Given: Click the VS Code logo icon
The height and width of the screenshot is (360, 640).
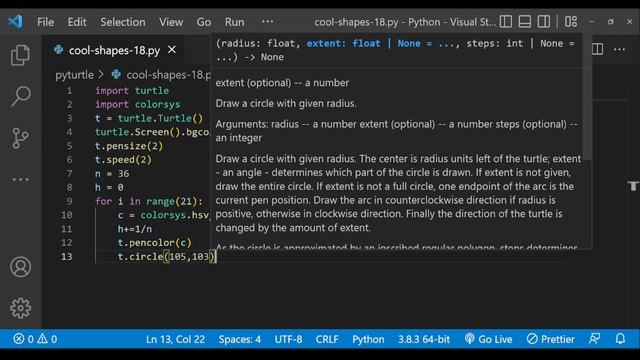Looking at the screenshot, I should pyautogui.click(x=16, y=21).
